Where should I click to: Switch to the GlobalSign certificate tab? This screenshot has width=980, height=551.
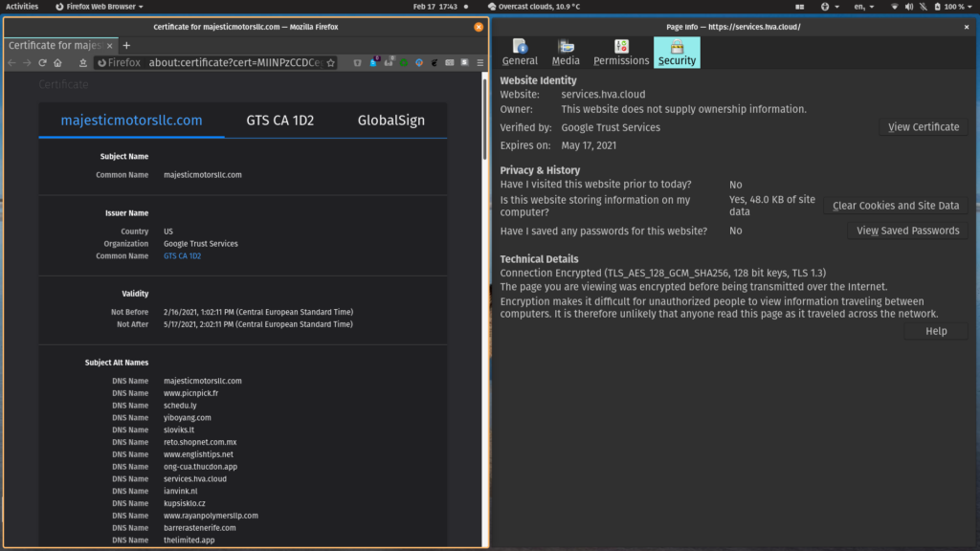(391, 120)
